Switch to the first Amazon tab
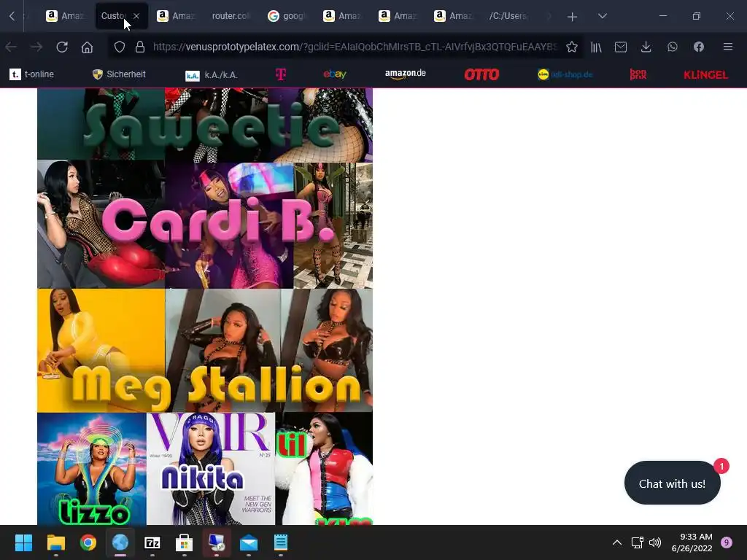 coord(65,16)
